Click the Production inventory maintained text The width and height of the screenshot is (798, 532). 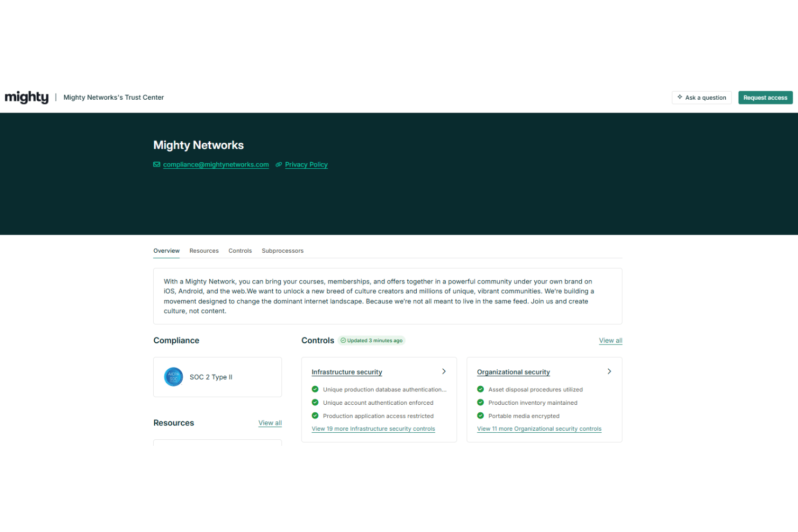[533, 403]
